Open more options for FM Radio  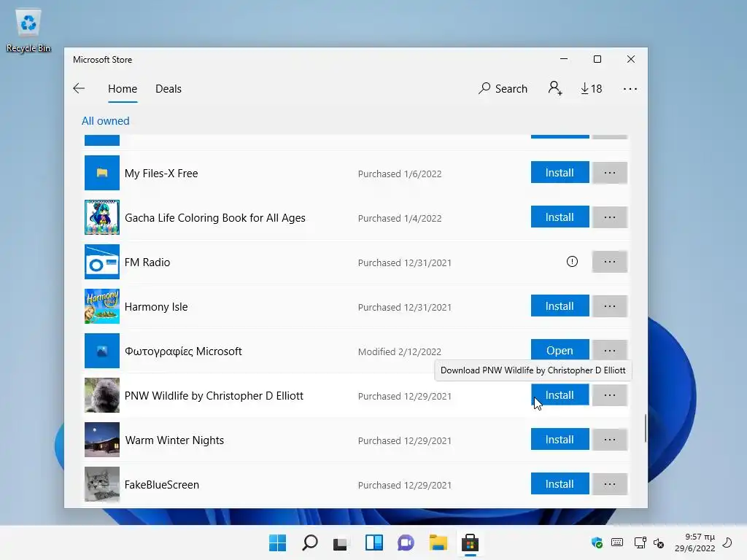[609, 262]
